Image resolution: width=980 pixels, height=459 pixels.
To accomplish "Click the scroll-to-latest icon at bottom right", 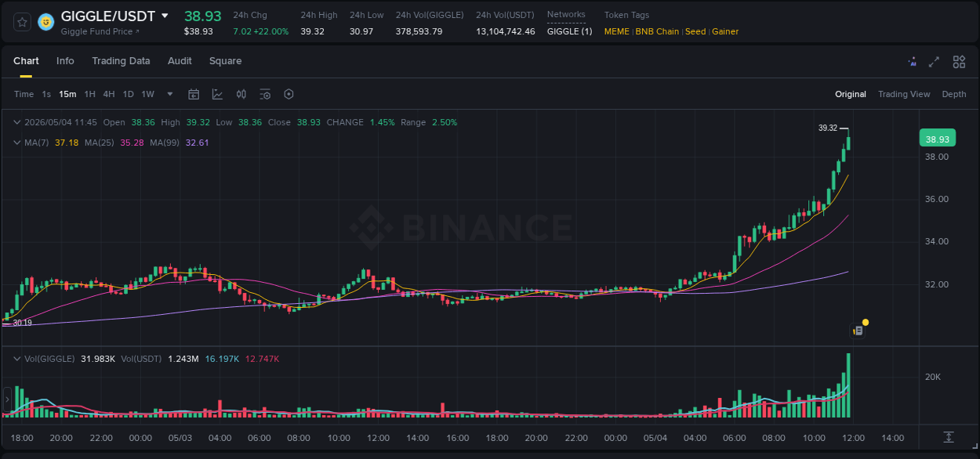I will tap(949, 437).
